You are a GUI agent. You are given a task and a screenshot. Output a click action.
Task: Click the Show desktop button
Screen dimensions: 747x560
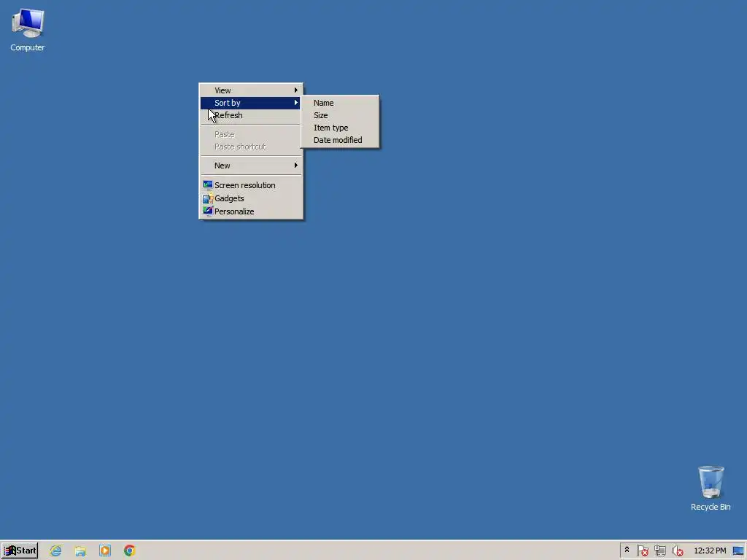(x=738, y=551)
